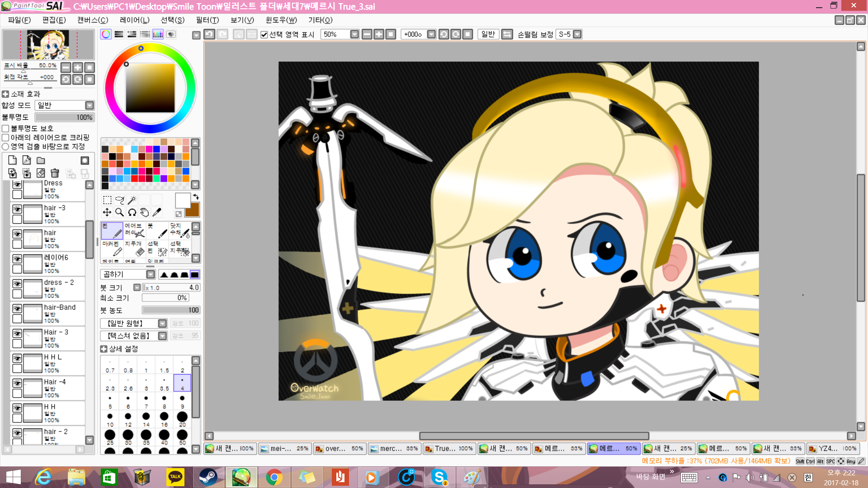Switch to the mei- 25% canvas tab
Screen dimensions: 868x488
pyautogui.click(x=284, y=449)
